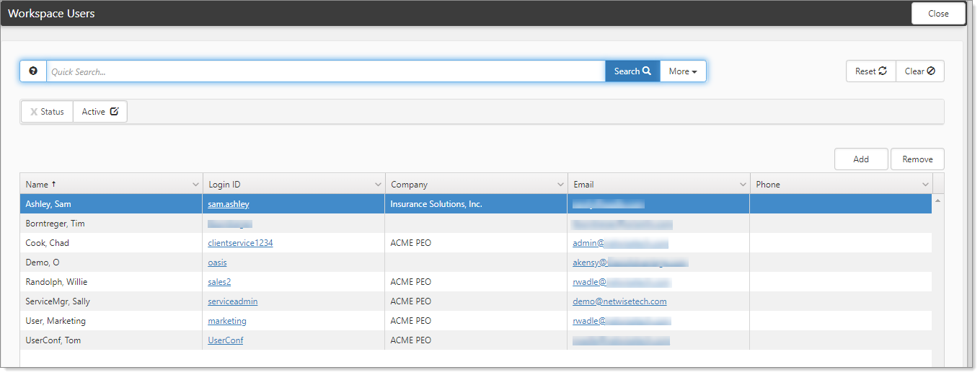Image resolution: width=980 pixels, height=375 pixels.
Task: Click the demo@netwisetech.com email link
Action: tap(619, 301)
